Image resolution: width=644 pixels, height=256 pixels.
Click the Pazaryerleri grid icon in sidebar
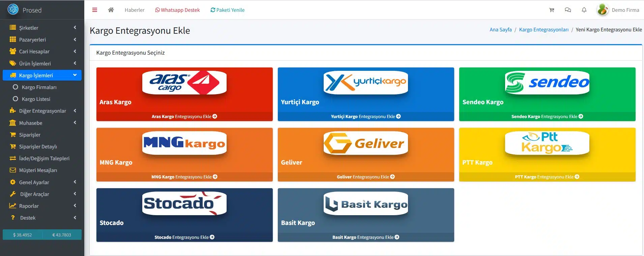click(13, 39)
